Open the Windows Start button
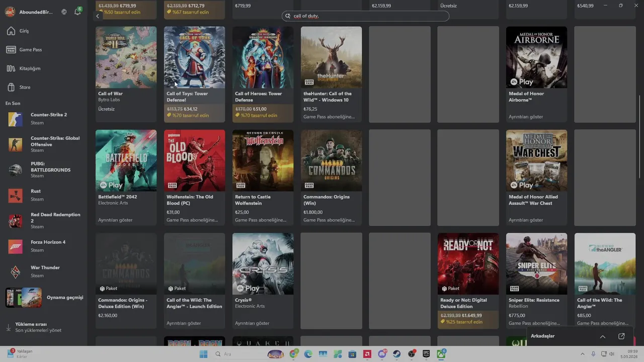Image resolution: width=644 pixels, height=362 pixels. pyautogui.click(x=203, y=354)
